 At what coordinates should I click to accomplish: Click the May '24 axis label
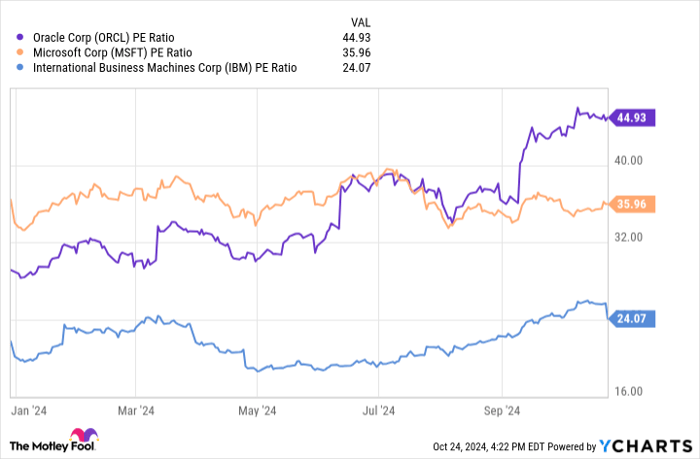(x=258, y=410)
